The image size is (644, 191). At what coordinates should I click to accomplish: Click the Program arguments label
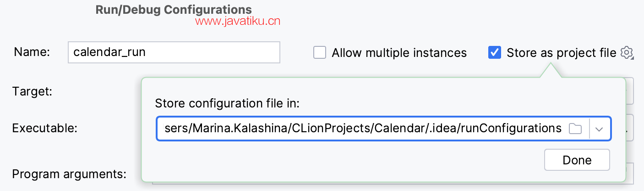point(69,174)
